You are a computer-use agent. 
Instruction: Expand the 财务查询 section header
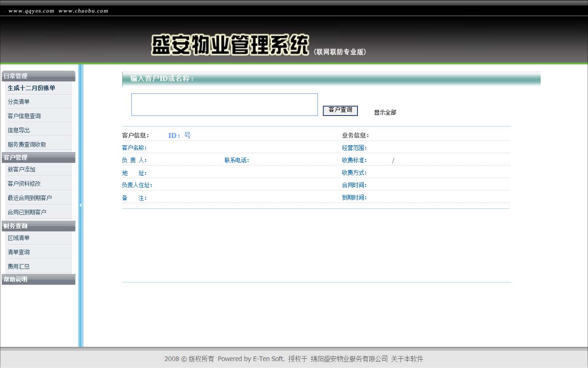(39, 226)
